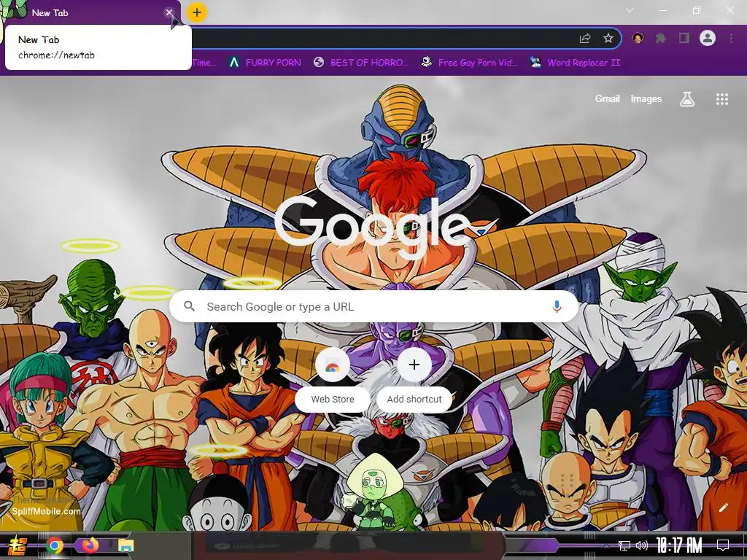This screenshot has height=560, width=747.
Task: Click the address bar
Action: pos(381,39)
